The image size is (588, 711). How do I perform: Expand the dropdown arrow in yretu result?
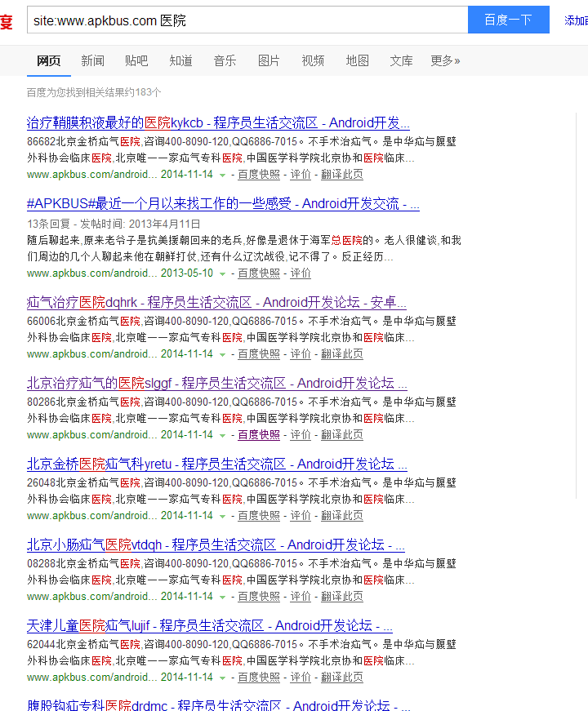click(x=222, y=516)
